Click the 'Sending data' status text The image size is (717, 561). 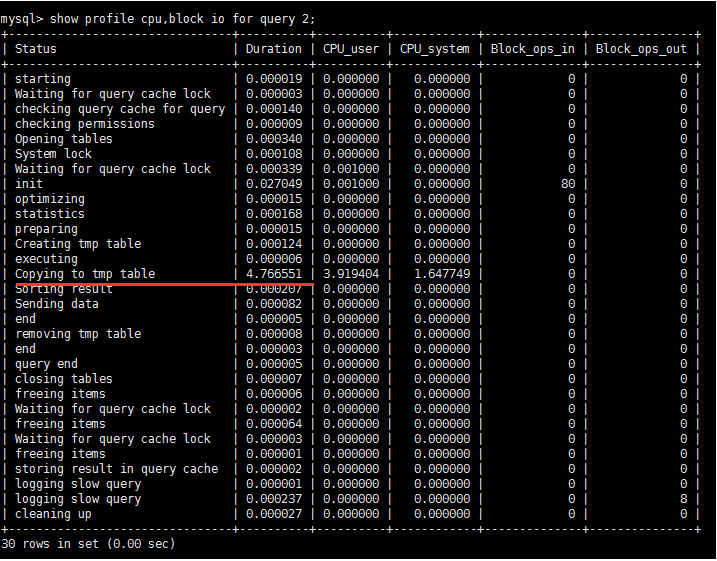(x=57, y=304)
